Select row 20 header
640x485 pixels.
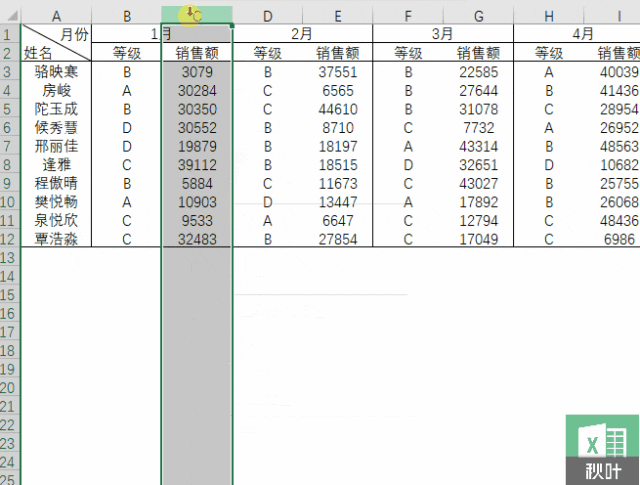point(10,388)
